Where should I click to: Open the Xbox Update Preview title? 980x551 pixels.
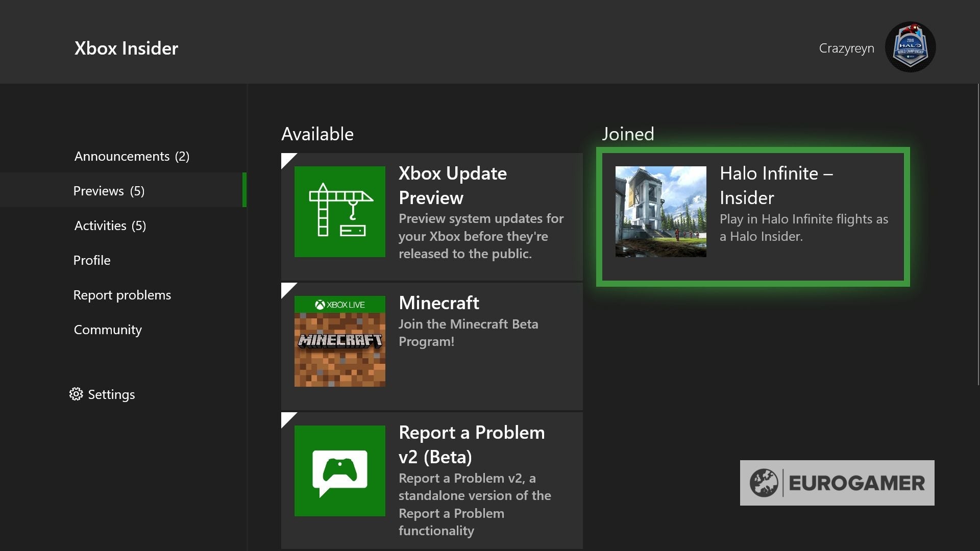click(x=453, y=185)
